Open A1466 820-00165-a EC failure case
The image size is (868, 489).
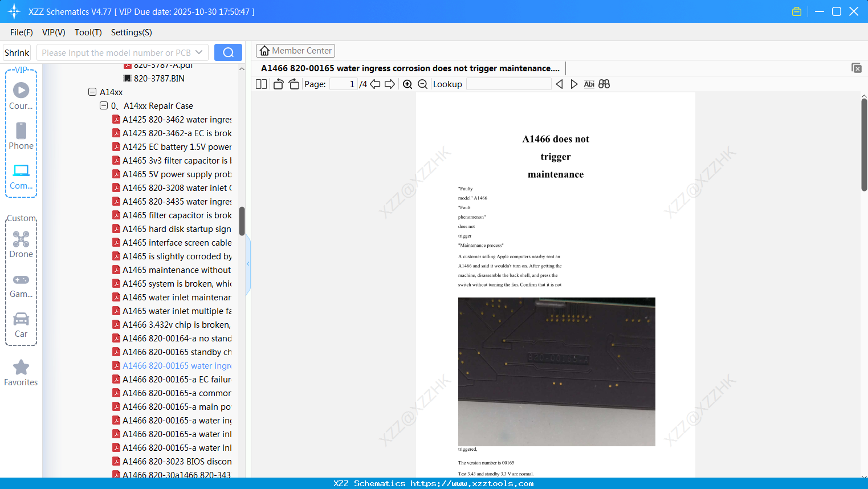pyautogui.click(x=172, y=379)
